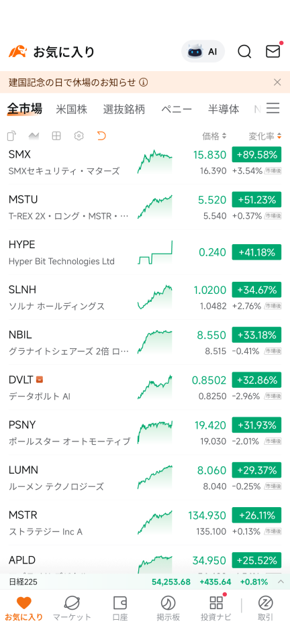
Task: Dismiss the 休場のお知らせ banner
Action: [277, 82]
